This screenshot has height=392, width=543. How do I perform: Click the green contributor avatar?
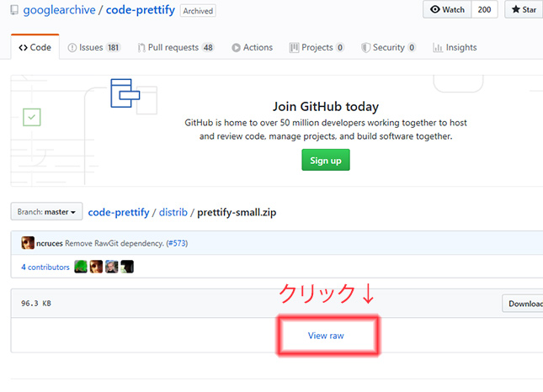(x=81, y=267)
